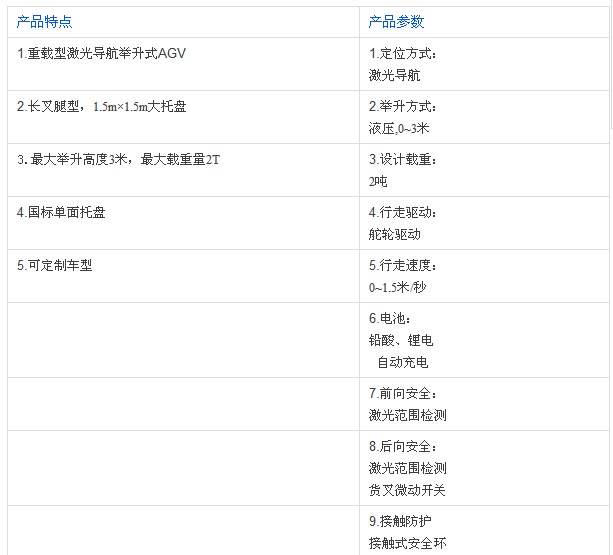
Task: Click the 0~1.5米/秒 speed value
Action: (x=397, y=288)
